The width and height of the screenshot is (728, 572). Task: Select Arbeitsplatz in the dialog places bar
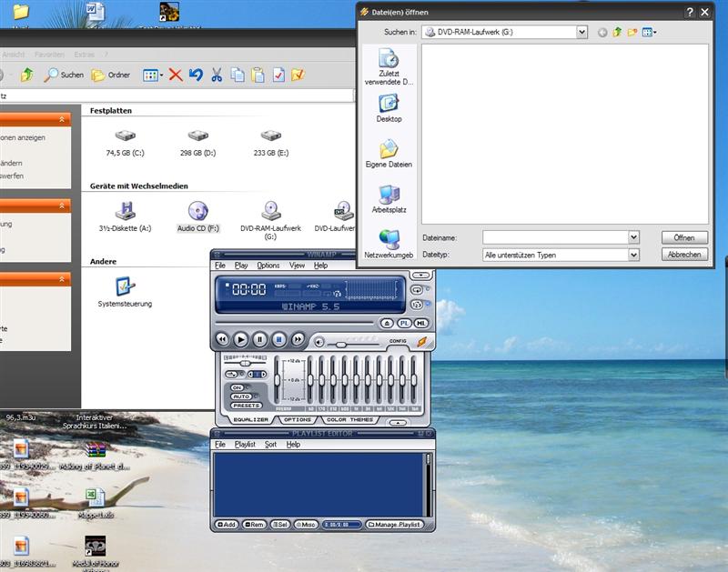click(389, 198)
